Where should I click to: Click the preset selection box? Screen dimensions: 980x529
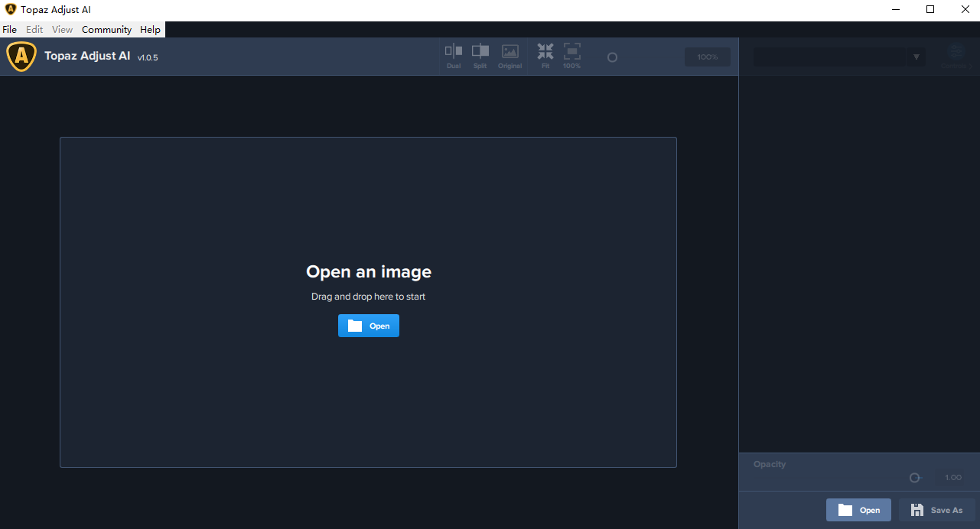tap(839, 57)
